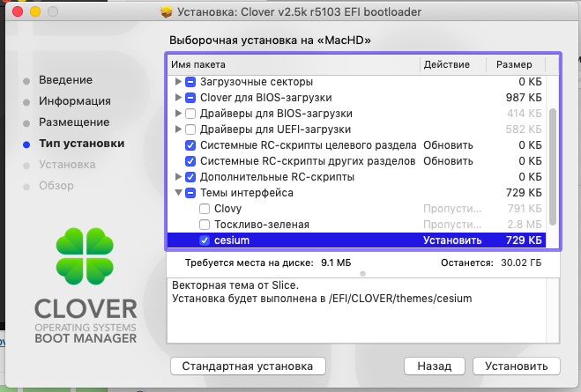Image resolution: width=581 pixels, height=392 pixels.
Task: Click the 9.1 МБ required space value
Action: click(x=336, y=263)
